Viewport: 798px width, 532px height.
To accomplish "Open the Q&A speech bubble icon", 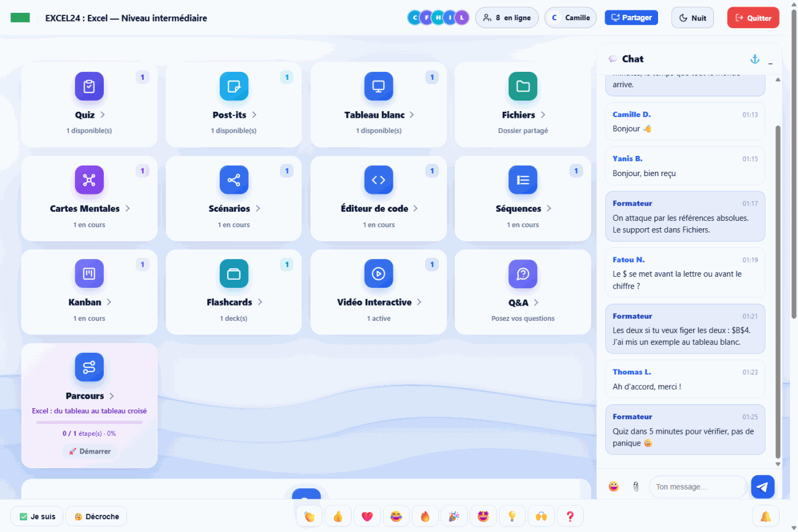I will click(x=523, y=274).
